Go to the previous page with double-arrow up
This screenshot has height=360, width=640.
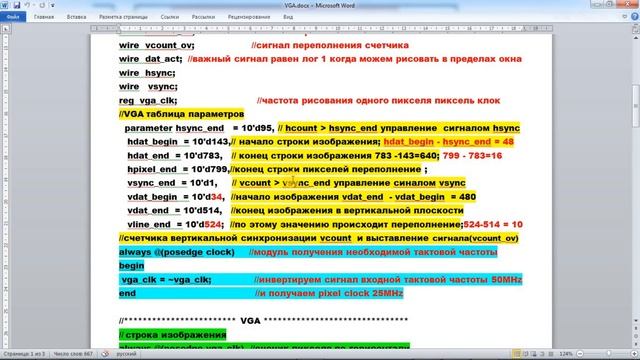tap(636, 329)
